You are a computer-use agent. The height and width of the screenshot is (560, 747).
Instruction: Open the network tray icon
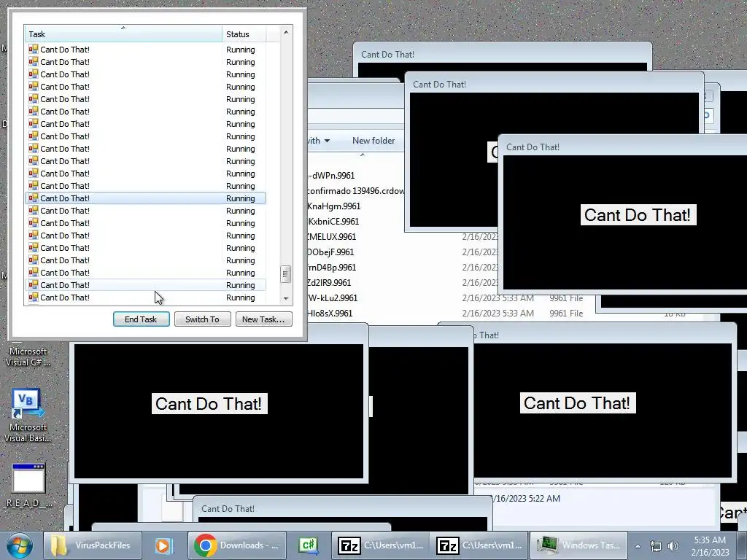click(x=656, y=546)
